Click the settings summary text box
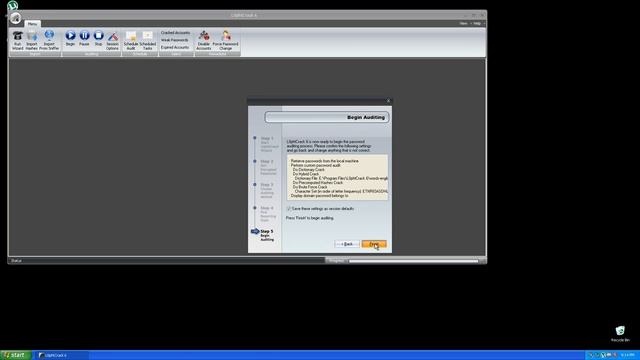The image size is (640, 360). point(337,178)
